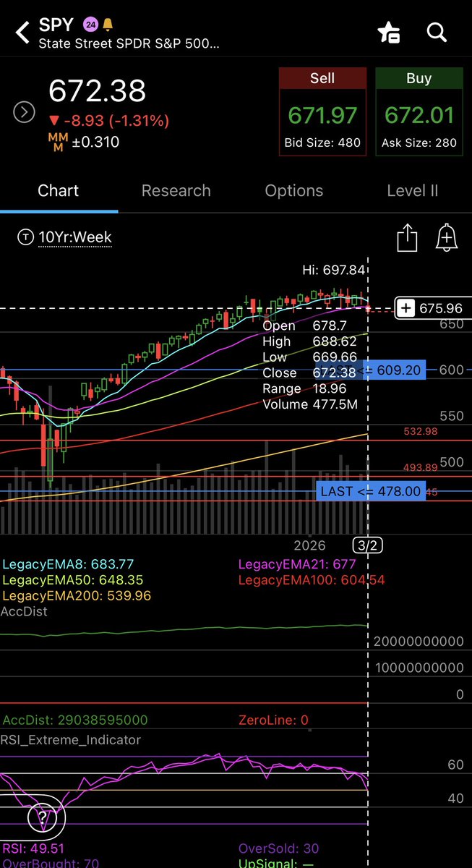
Task: Tap the -8.93 (-1.31%) change
Action: tap(108, 121)
